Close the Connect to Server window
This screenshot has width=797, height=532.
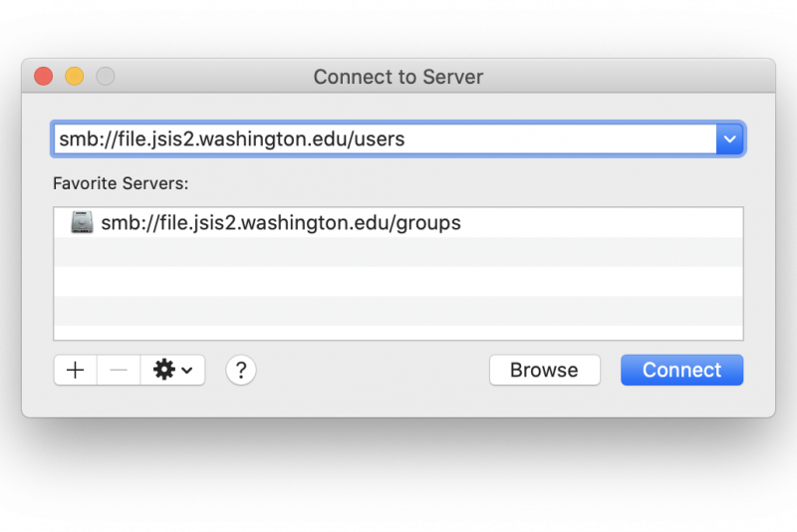tap(44, 77)
